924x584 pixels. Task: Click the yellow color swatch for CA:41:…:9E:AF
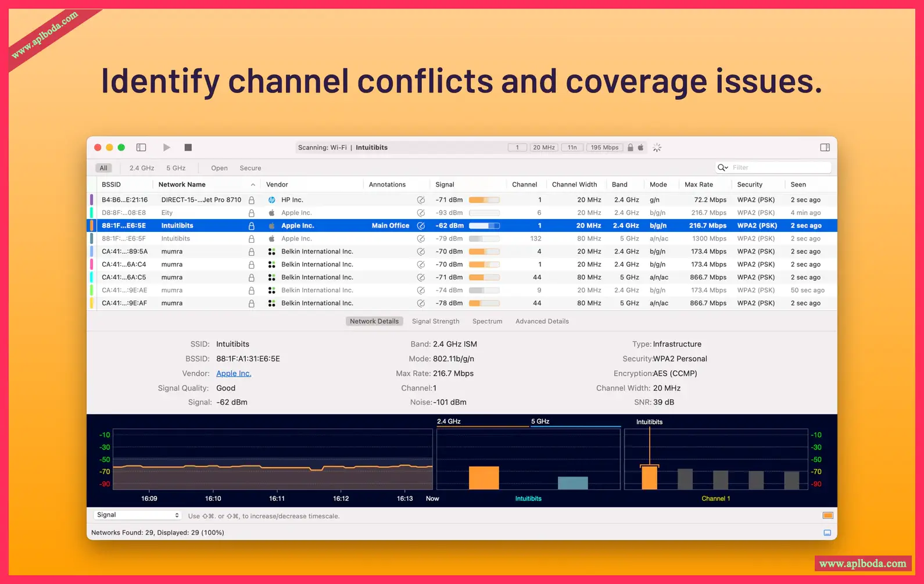pos(91,303)
